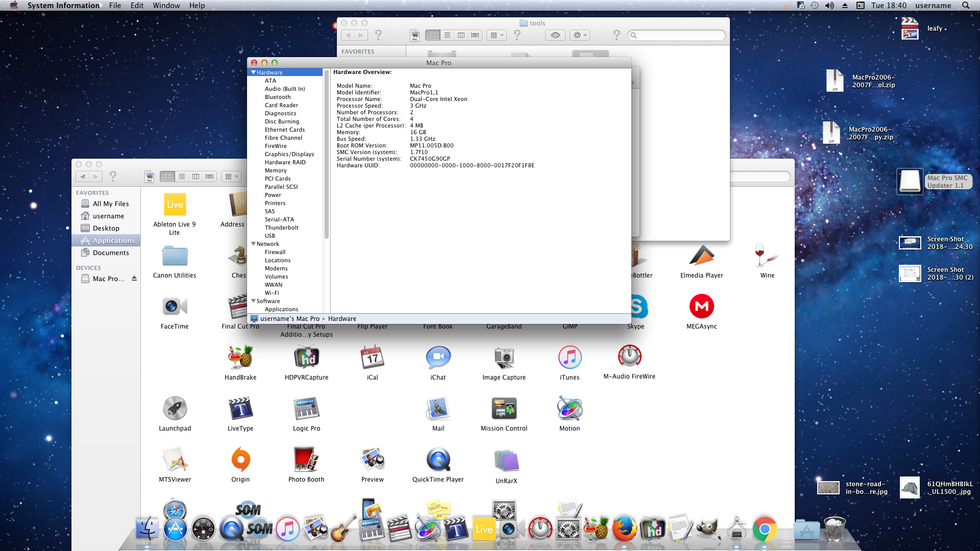Open Wine application icon
Image resolution: width=980 pixels, height=551 pixels.
[x=767, y=255]
